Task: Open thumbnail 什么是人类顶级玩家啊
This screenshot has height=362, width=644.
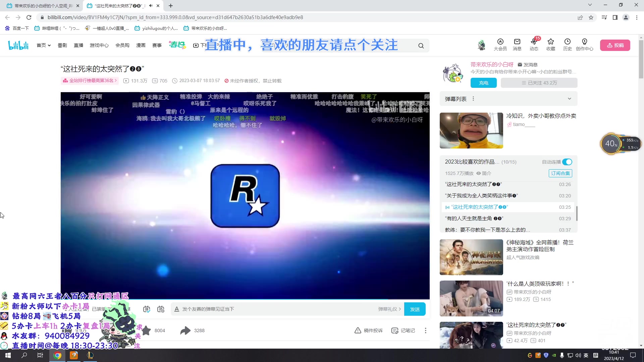Action: [x=471, y=298]
